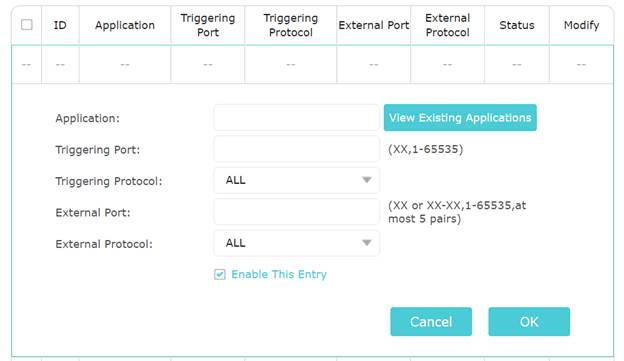Click View Existing Applications button
The height and width of the screenshot is (361, 624).
point(460,117)
